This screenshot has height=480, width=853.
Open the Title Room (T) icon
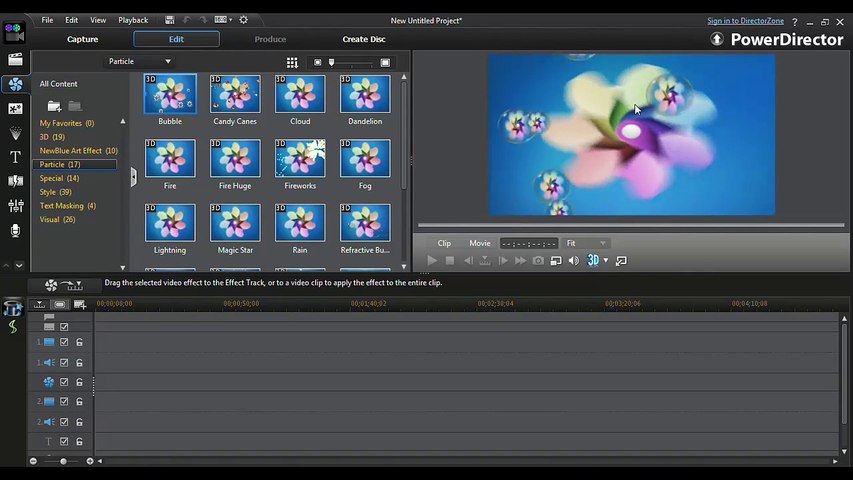click(x=15, y=157)
